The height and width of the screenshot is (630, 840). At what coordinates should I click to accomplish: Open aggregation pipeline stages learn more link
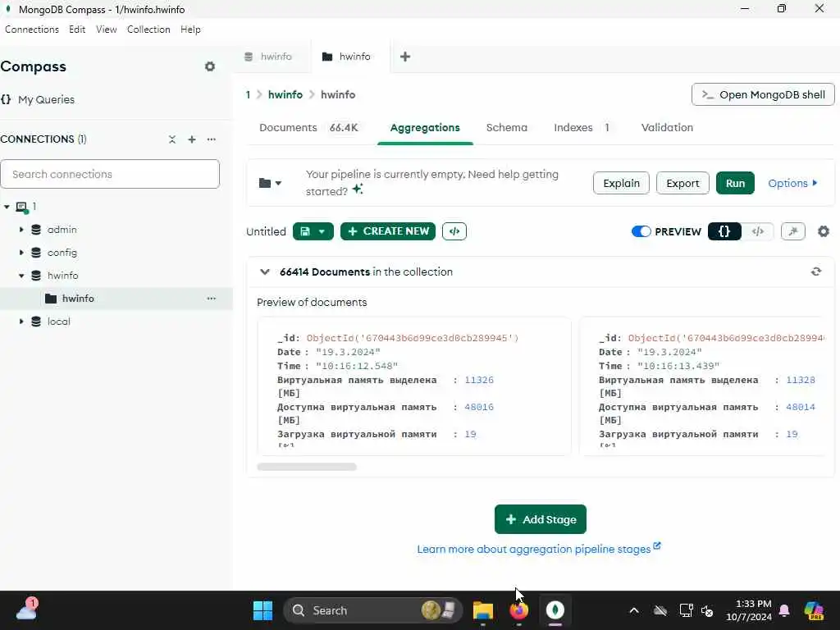(x=538, y=549)
